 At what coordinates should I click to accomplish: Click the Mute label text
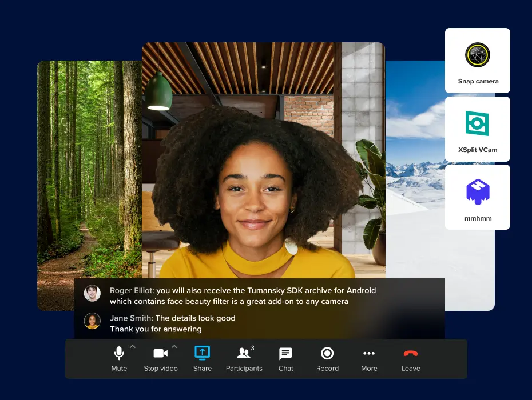119,369
